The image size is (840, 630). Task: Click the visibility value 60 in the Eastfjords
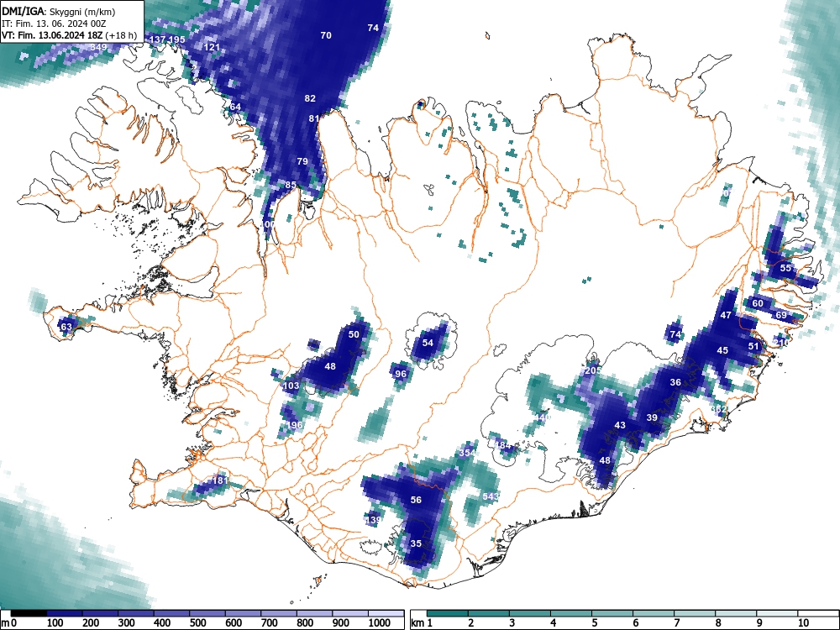tap(758, 303)
